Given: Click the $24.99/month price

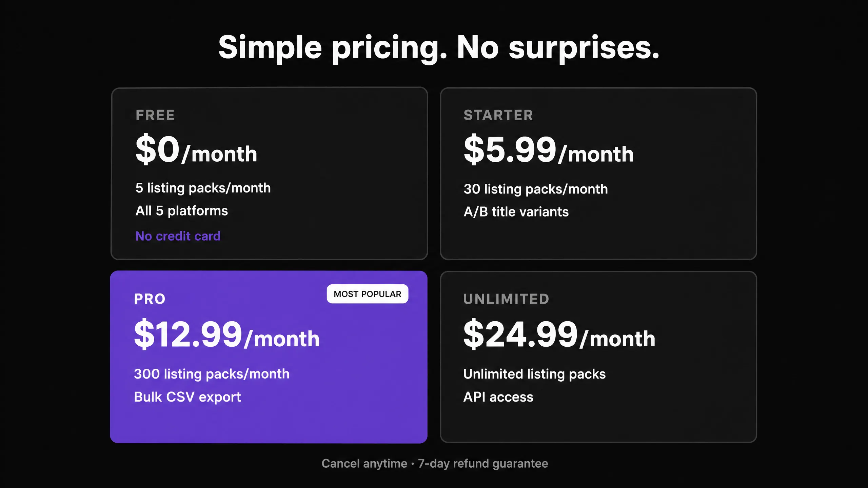Looking at the screenshot, I should tap(559, 334).
